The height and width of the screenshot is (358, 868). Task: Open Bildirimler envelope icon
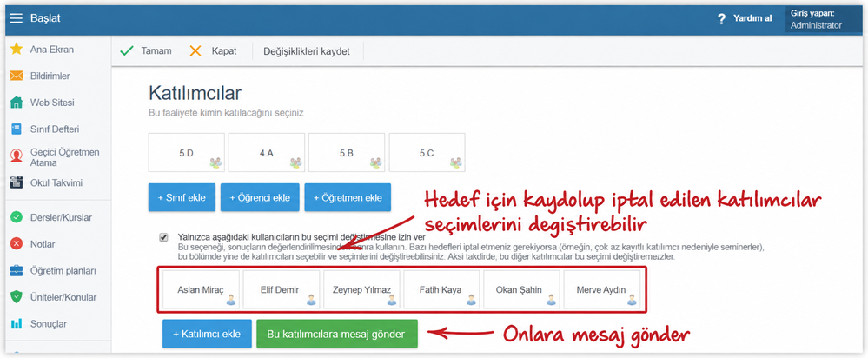(17, 76)
